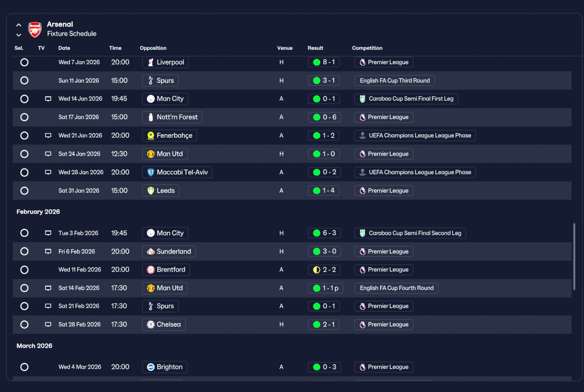584x392 pixels.
Task: Click the TV column header
Action: [42, 48]
